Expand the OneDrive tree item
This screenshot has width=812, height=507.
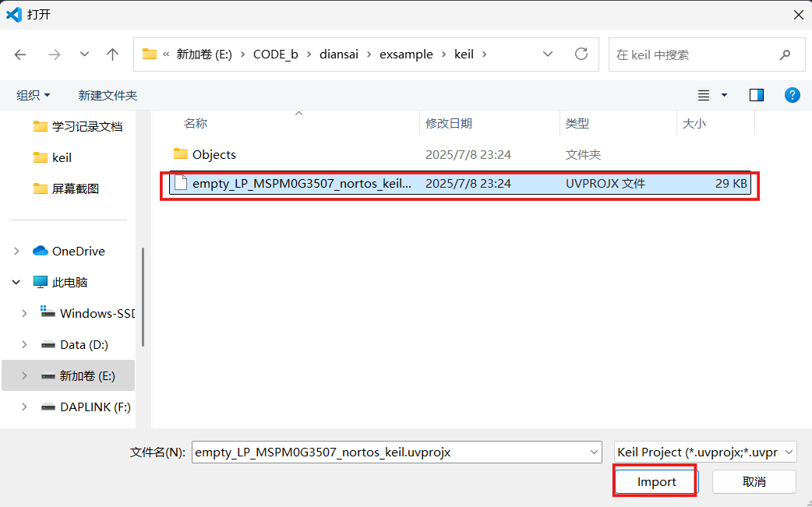coord(16,251)
